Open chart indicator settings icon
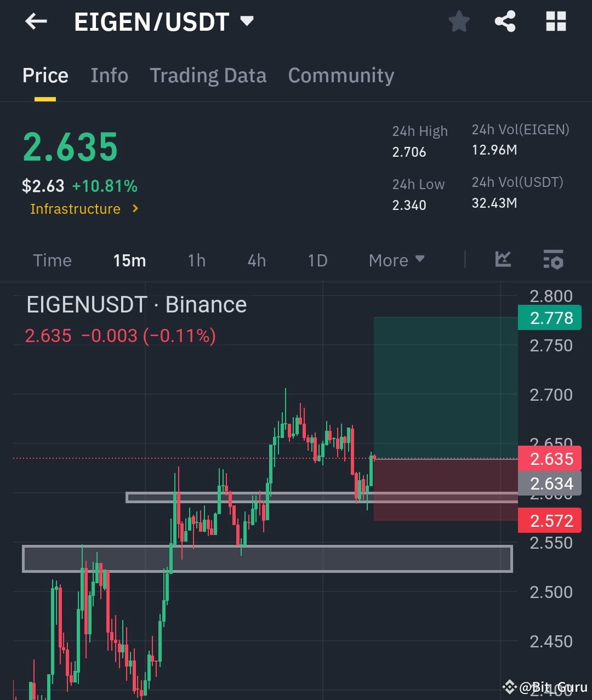The image size is (592, 700). (x=553, y=260)
